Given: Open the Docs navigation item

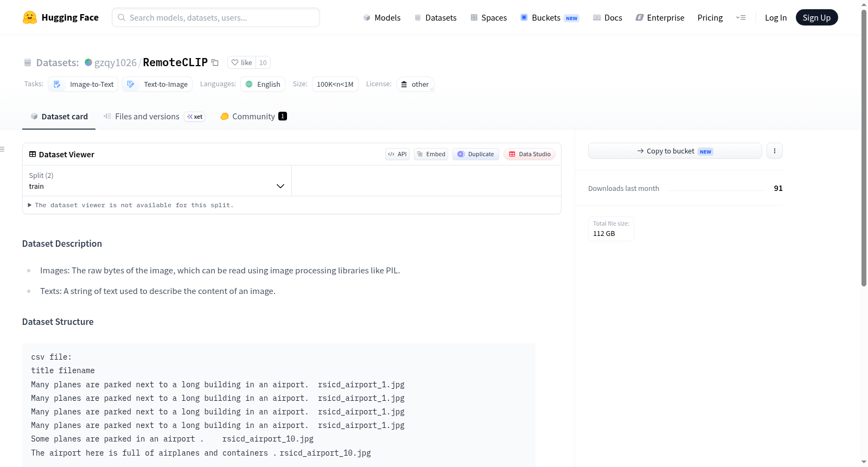Looking at the screenshot, I should pos(608,17).
